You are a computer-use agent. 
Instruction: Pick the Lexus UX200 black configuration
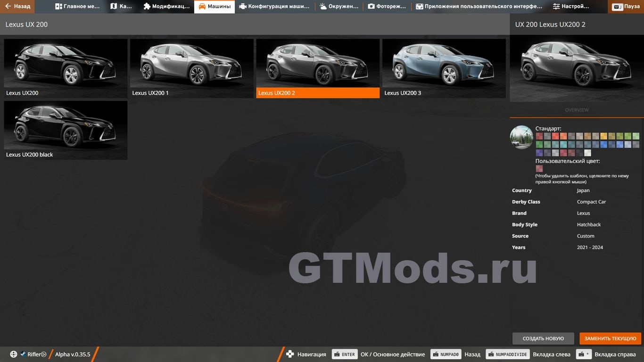[x=66, y=130]
